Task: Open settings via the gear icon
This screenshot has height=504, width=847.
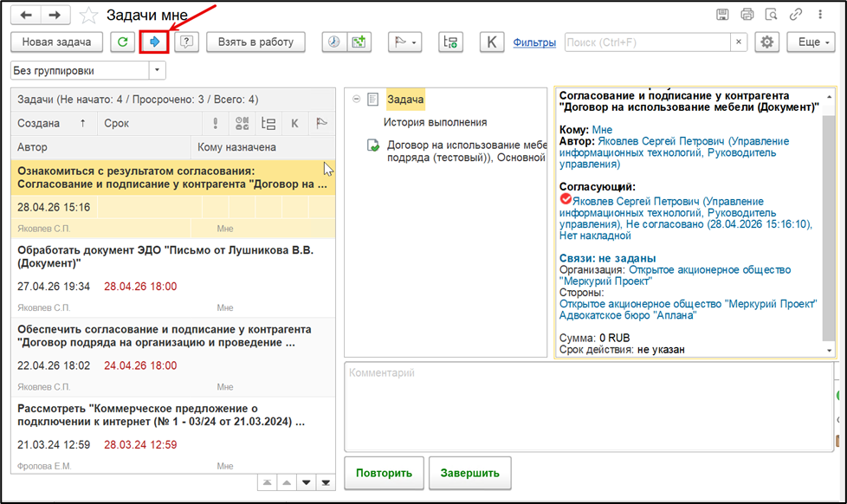Action: click(767, 42)
